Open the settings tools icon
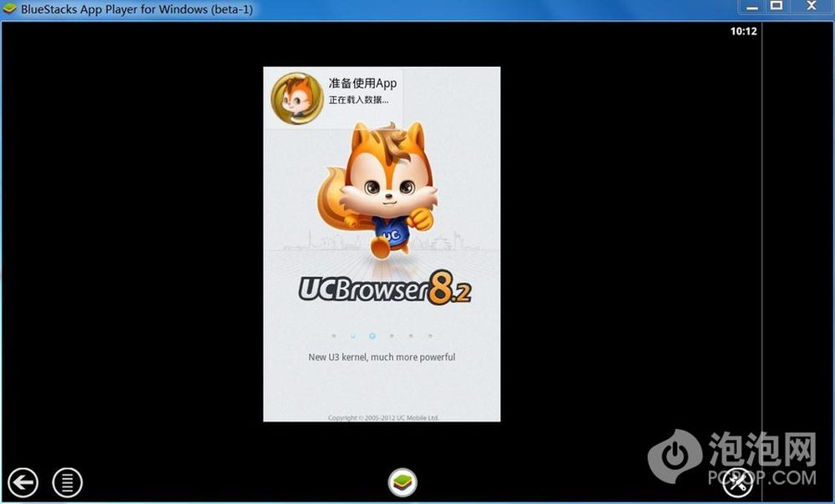This screenshot has width=835, height=504. click(x=738, y=481)
